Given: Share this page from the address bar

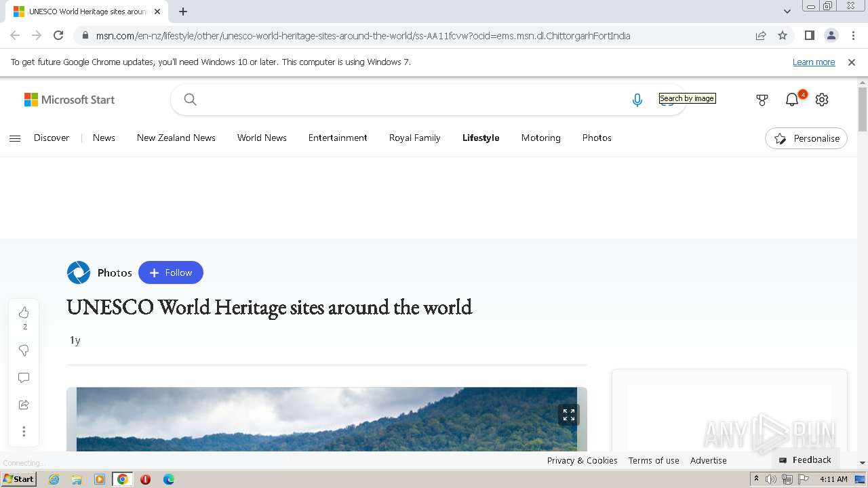Looking at the screenshot, I should click(761, 35).
